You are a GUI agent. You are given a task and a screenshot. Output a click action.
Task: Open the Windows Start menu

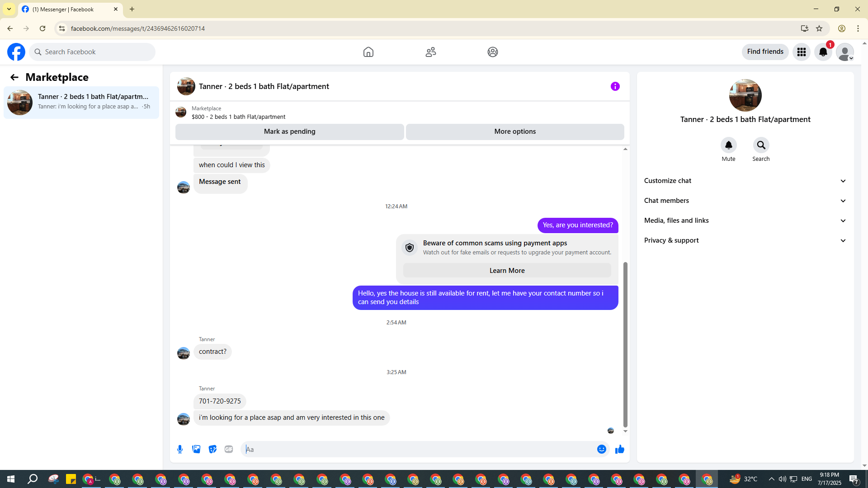11,479
